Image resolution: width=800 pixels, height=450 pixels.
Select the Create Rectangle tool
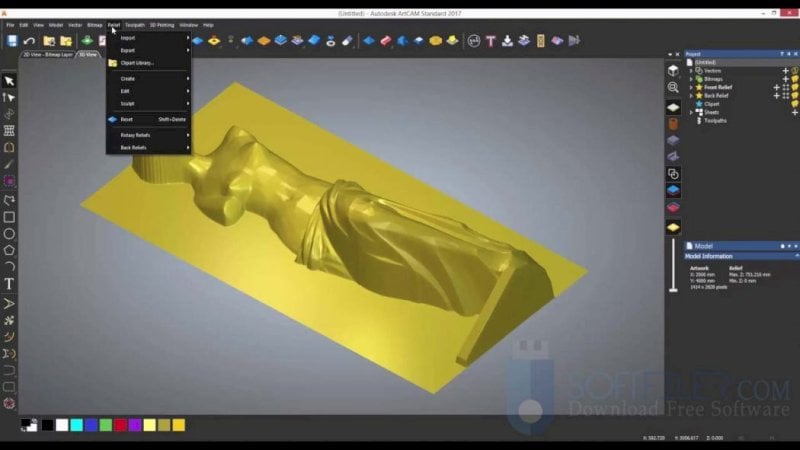pos(9,217)
